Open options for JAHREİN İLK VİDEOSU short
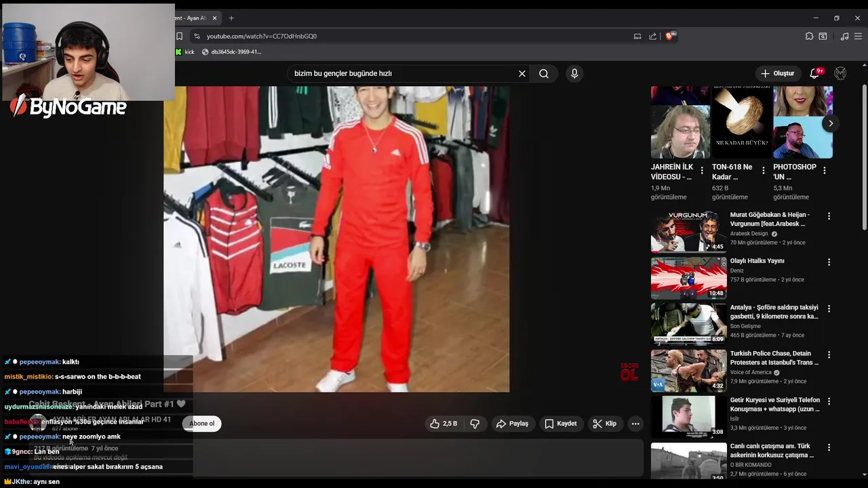The height and width of the screenshot is (488, 868). [x=702, y=171]
